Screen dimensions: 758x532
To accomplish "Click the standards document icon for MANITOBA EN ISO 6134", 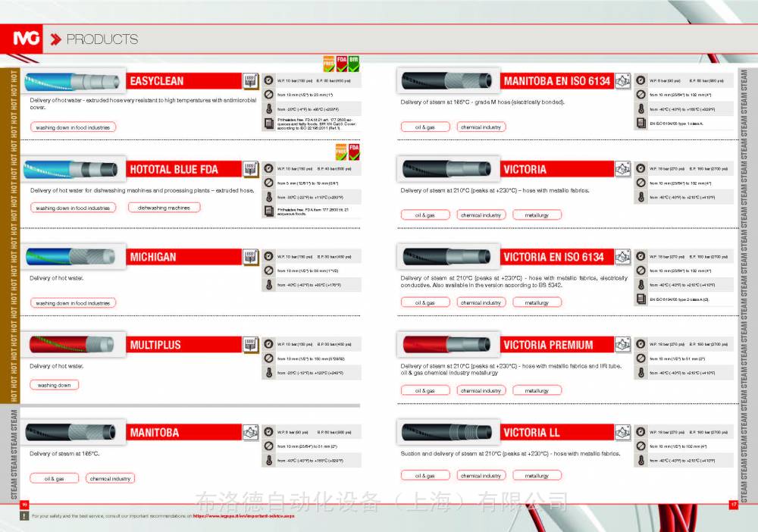I will 641,124.
